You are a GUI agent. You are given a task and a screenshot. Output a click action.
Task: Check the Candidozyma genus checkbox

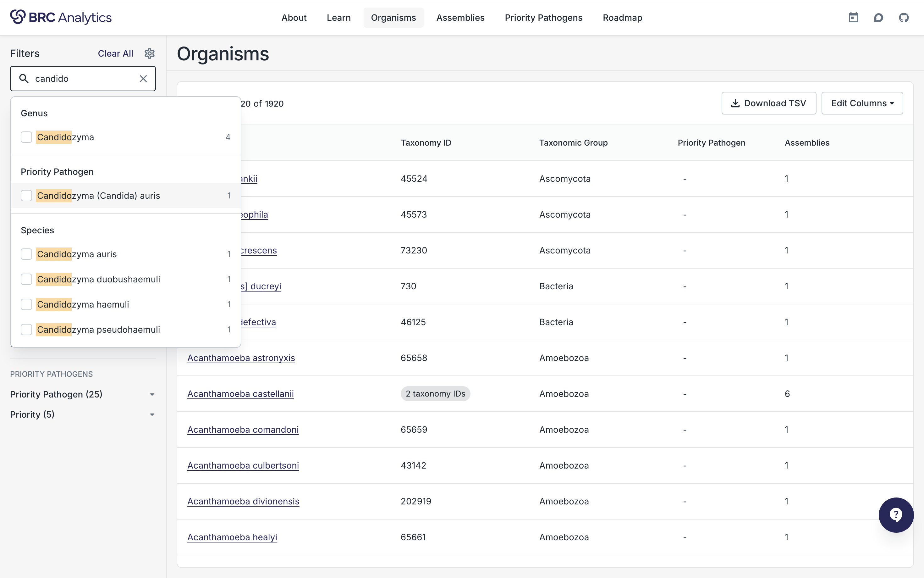click(x=26, y=137)
